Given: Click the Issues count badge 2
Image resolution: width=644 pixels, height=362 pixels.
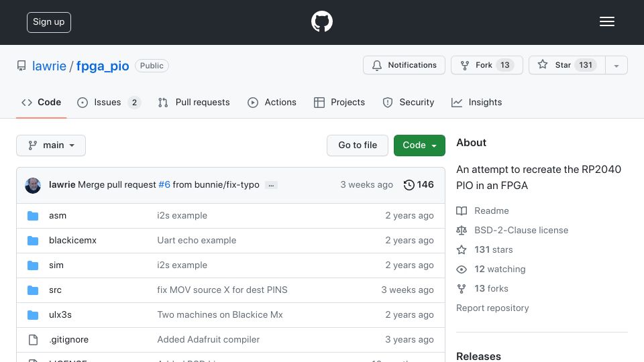Looking at the screenshot, I should pyautogui.click(x=134, y=103).
